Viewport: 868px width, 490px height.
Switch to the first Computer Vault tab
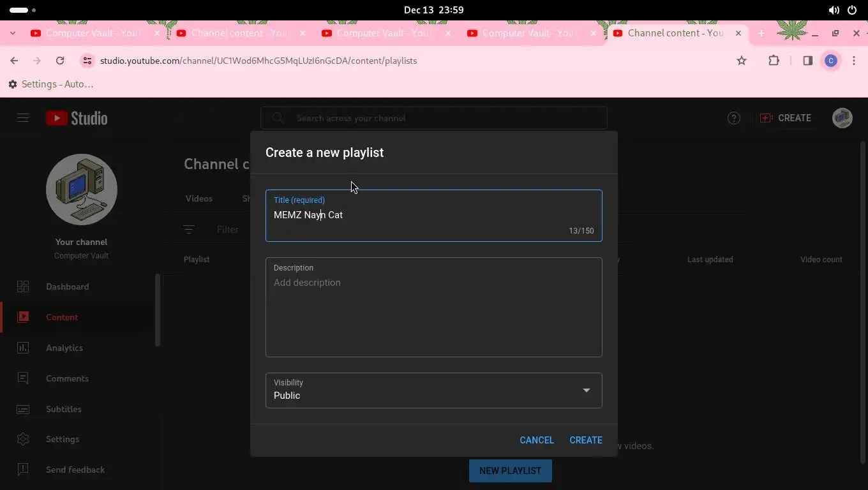pyautogui.click(x=94, y=33)
